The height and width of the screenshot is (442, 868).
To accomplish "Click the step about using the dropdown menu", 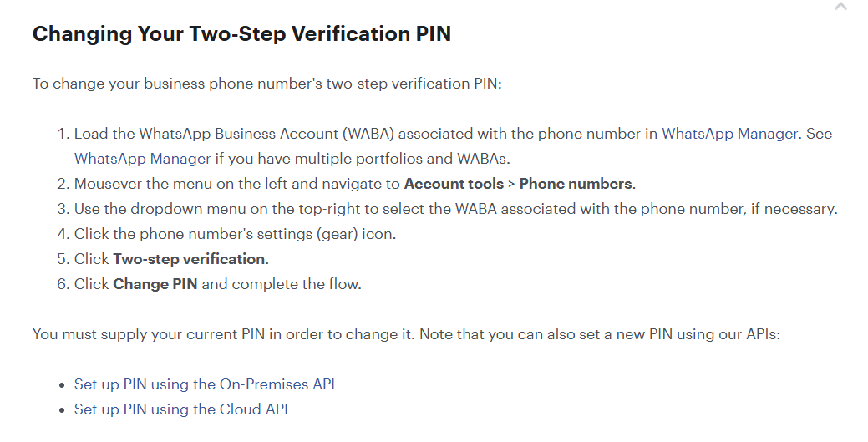I will pos(455,209).
